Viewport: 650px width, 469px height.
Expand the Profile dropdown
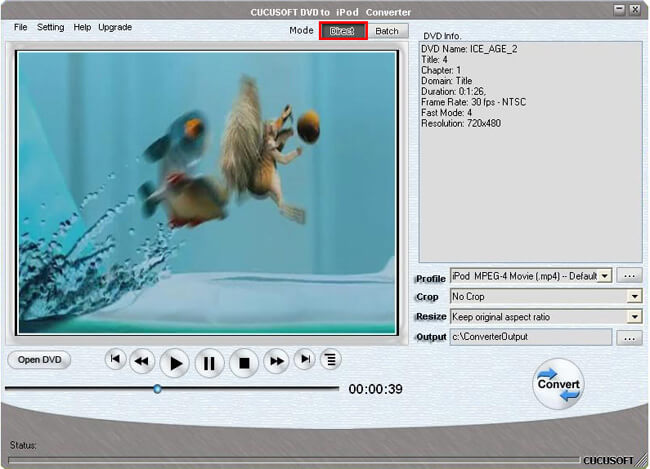click(604, 276)
